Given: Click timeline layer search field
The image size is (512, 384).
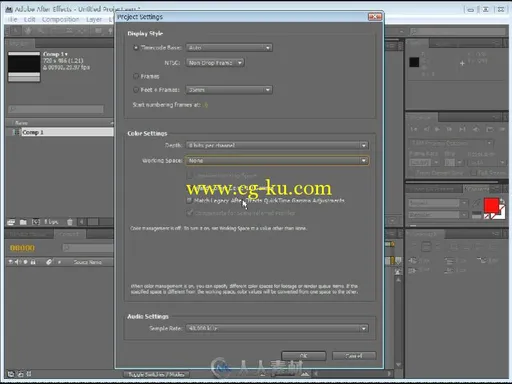Looking at the screenshot, I should [x=88, y=248].
